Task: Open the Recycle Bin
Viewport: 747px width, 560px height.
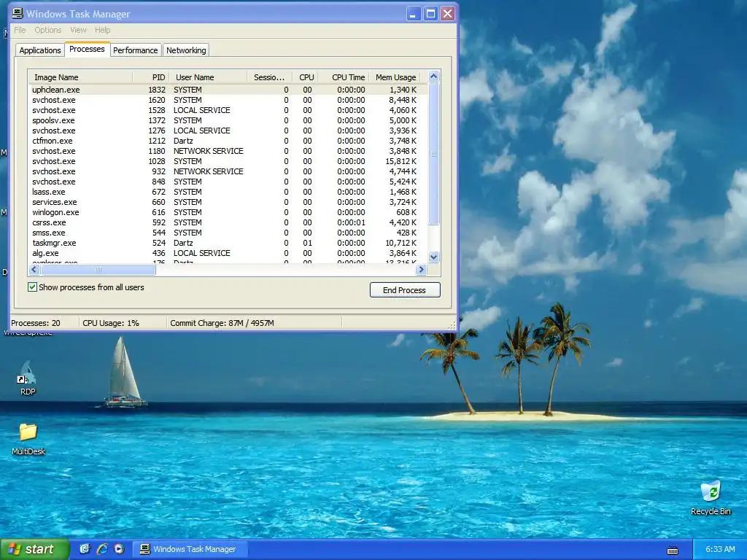Action: 711,498
